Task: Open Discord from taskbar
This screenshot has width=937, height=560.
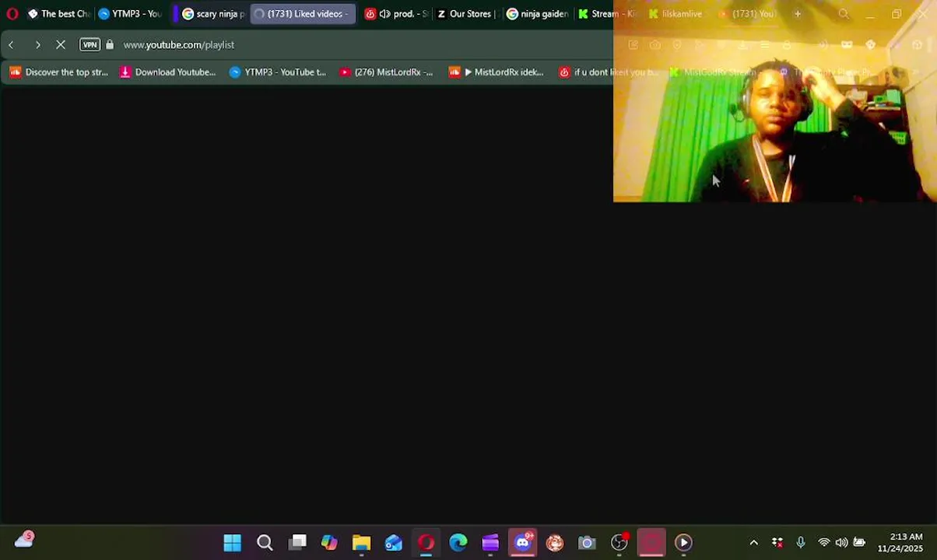Action: (523, 542)
